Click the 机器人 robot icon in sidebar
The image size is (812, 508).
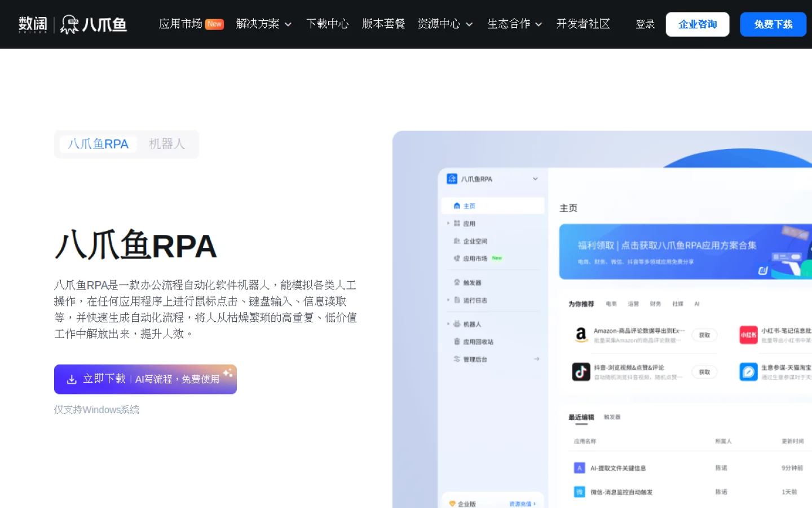pyautogui.click(x=457, y=324)
